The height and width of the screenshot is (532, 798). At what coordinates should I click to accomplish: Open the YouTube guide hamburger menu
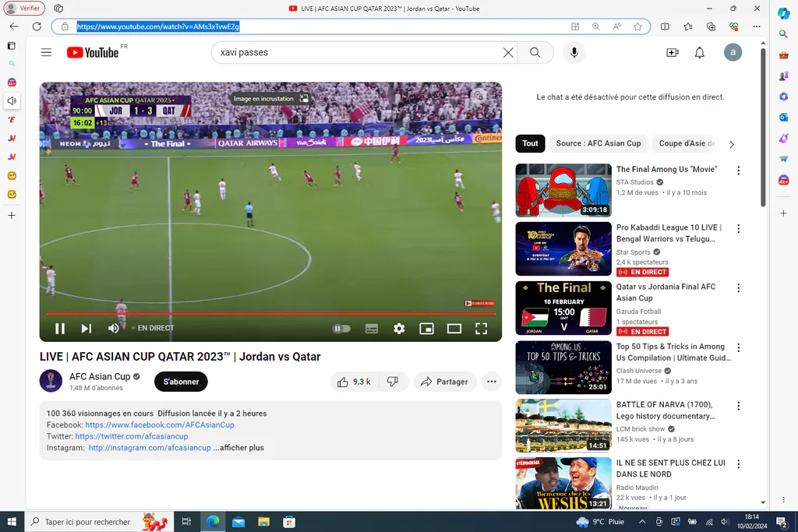[x=46, y=52]
